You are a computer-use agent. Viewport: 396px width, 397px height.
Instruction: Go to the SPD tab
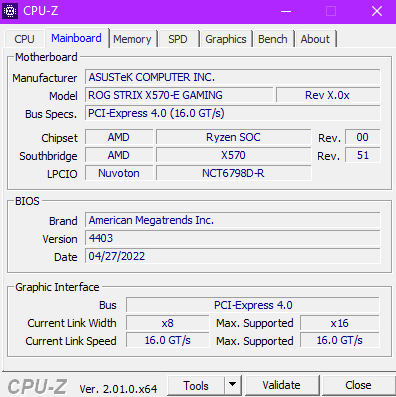coord(178,39)
